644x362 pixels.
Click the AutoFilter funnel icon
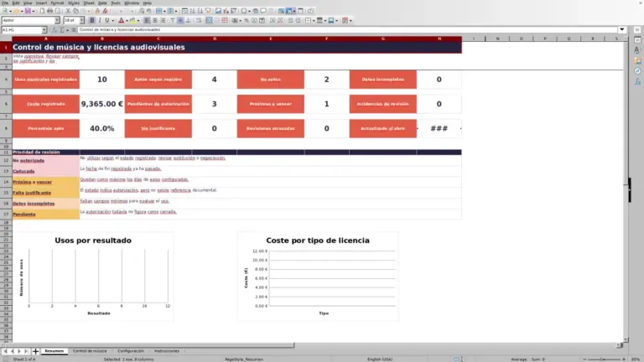[208, 11]
